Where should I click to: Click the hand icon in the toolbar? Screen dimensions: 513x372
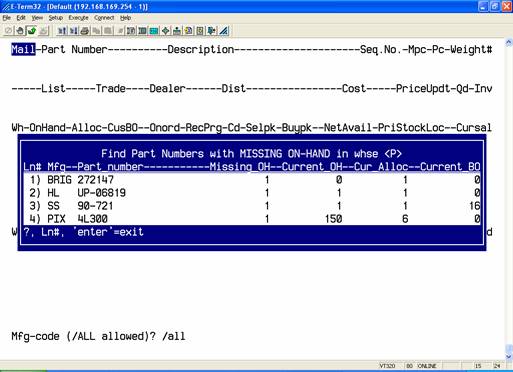click(20, 31)
